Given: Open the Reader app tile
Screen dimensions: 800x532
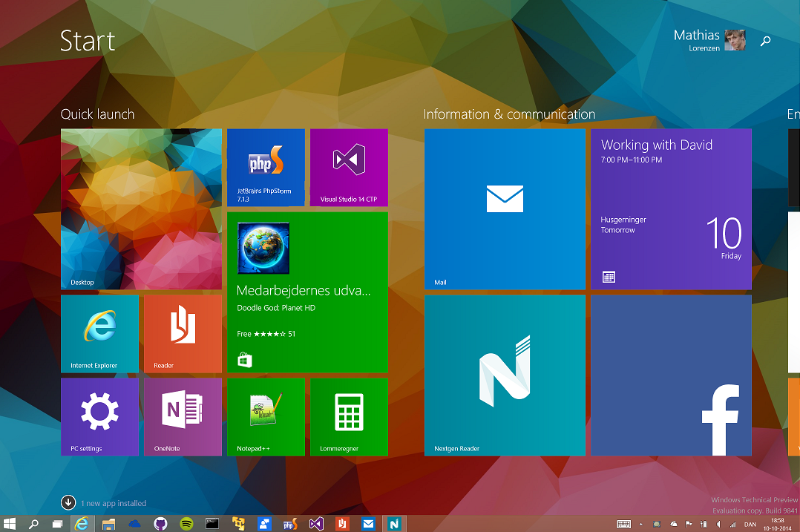Looking at the screenshot, I should tap(183, 333).
